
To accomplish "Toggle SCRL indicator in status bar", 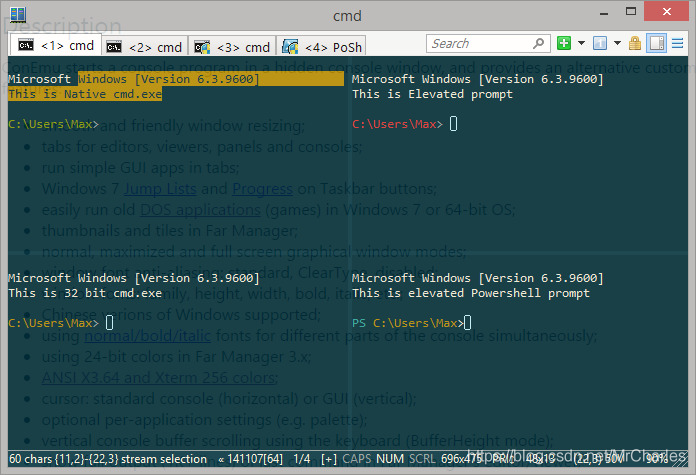I will click(x=422, y=459).
